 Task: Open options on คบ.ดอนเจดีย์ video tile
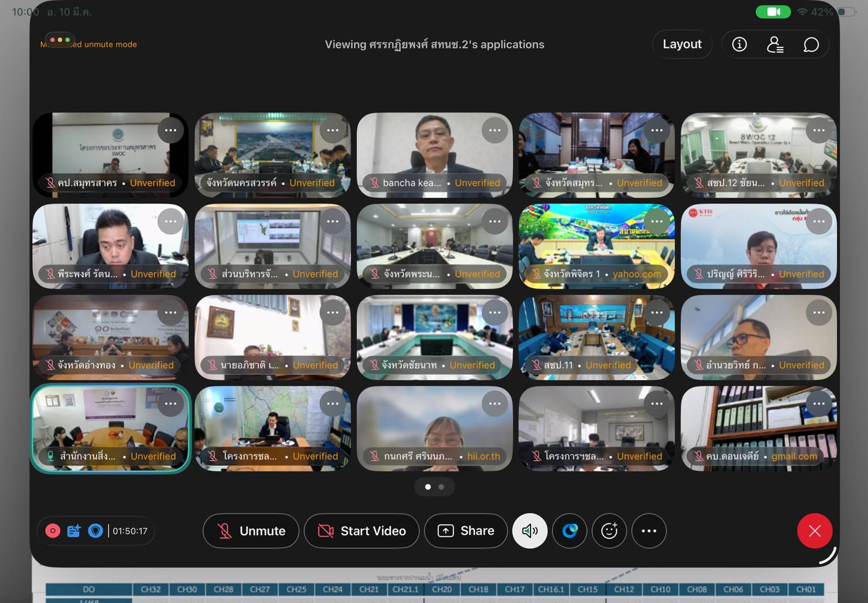(818, 404)
